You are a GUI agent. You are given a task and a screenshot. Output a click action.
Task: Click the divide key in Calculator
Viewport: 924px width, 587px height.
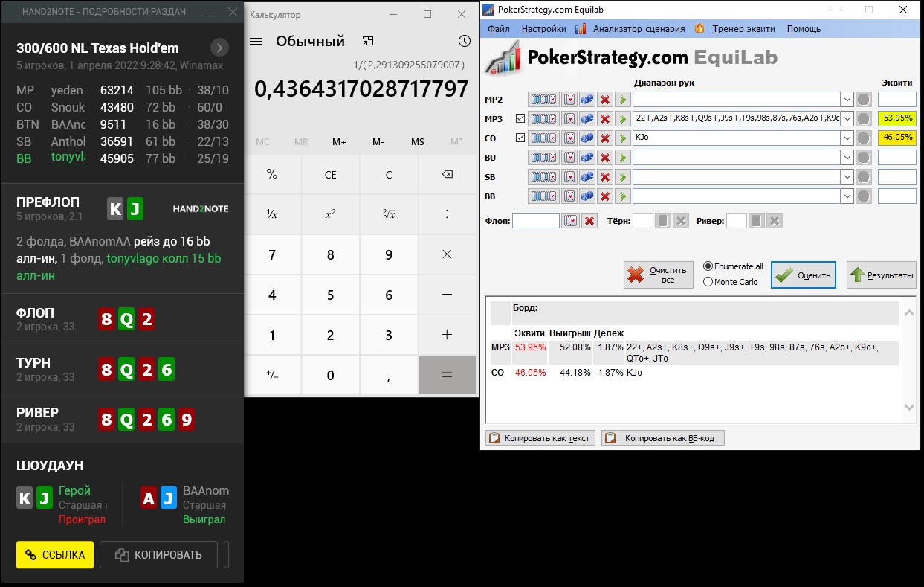coord(447,214)
